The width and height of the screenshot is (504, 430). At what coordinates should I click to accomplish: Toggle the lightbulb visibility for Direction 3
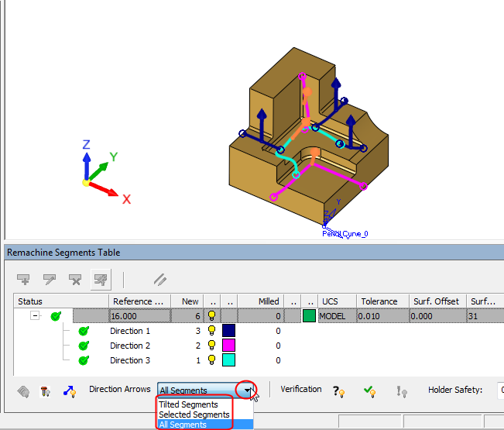tap(211, 360)
